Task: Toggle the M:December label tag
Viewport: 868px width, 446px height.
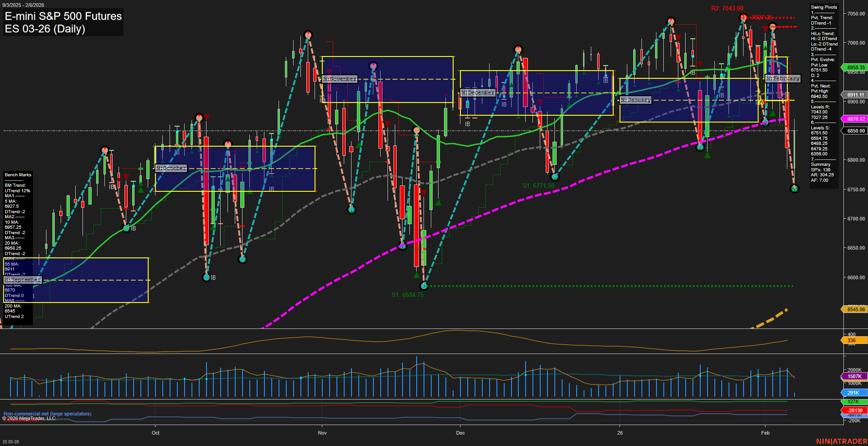Action: [478, 92]
